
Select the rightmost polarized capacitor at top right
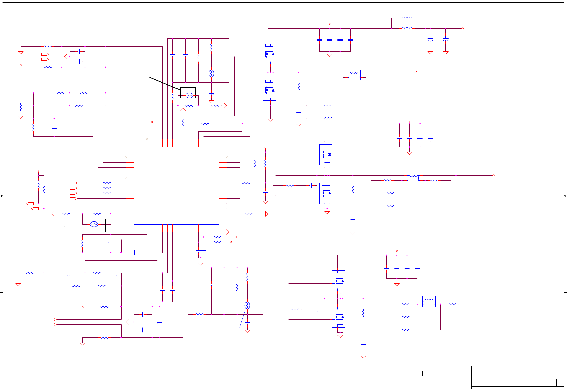[x=446, y=40]
